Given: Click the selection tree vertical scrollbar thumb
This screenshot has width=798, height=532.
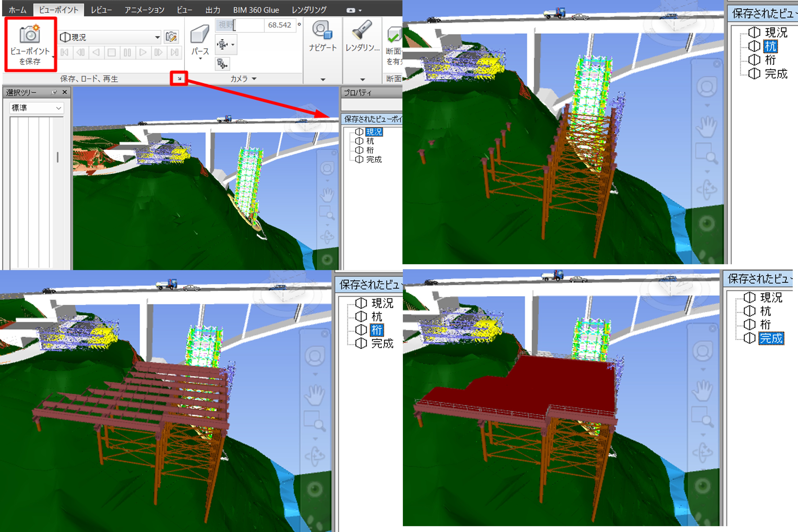Looking at the screenshot, I should (58, 157).
